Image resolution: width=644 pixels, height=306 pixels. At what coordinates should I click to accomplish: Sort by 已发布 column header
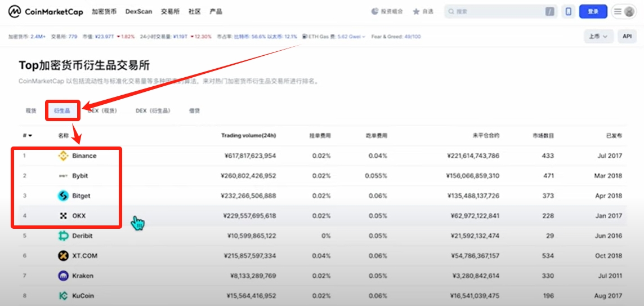click(x=614, y=135)
